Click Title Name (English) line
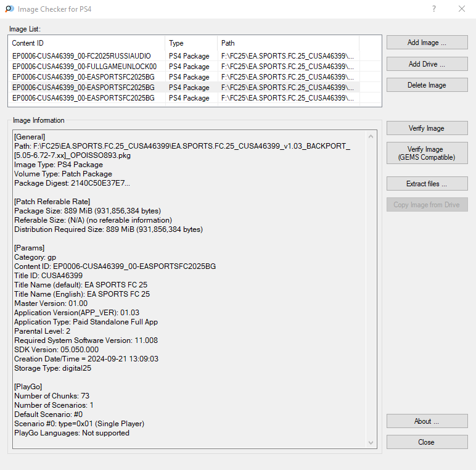Image resolution: width=476 pixels, height=470 pixels. (x=82, y=294)
